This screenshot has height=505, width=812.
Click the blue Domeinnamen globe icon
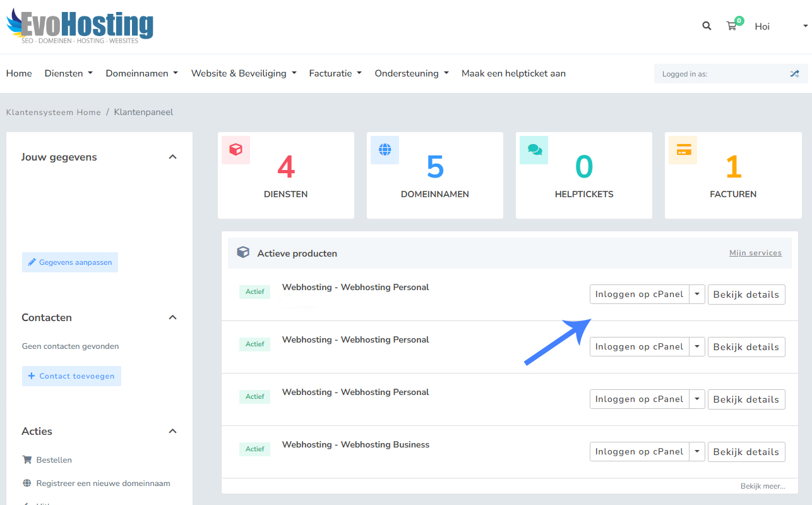[385, 150]
